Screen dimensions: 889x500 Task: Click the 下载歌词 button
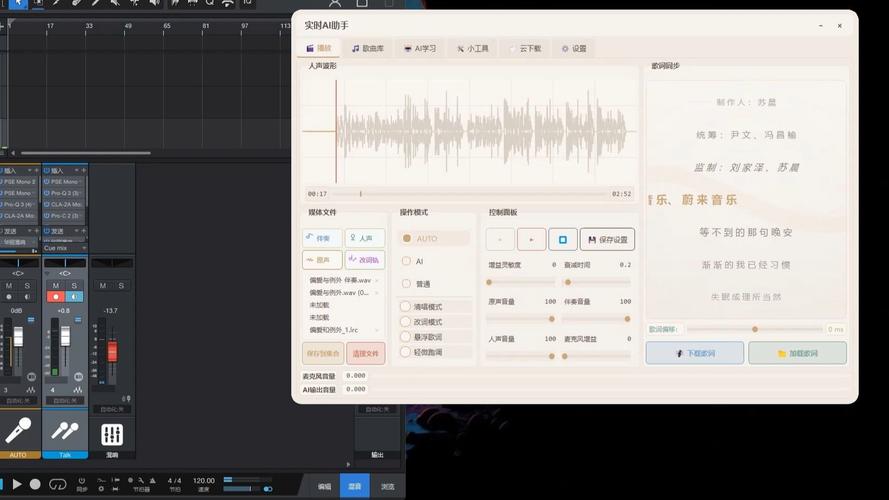pyautogui.click(x=694, y=353)
